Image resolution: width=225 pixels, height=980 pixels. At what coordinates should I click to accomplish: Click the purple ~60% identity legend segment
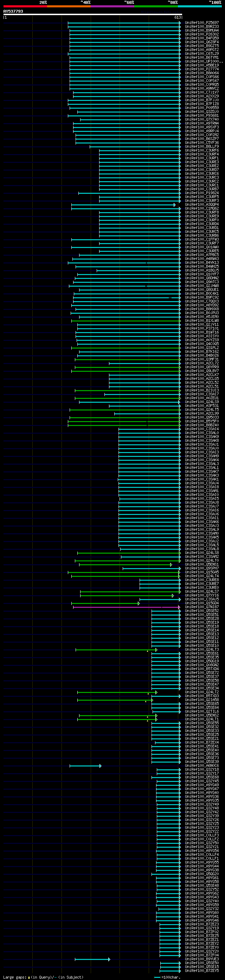tap(112, 6)
